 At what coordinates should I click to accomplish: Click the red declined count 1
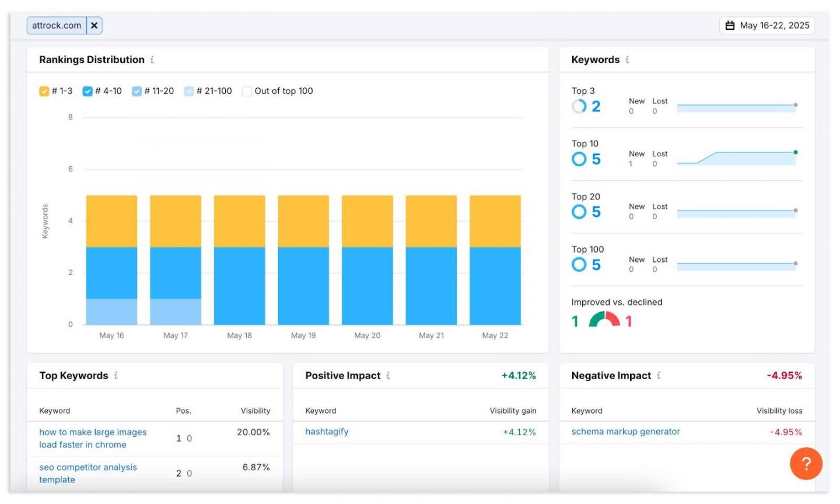pyautogui.click(x=629, y=321)
